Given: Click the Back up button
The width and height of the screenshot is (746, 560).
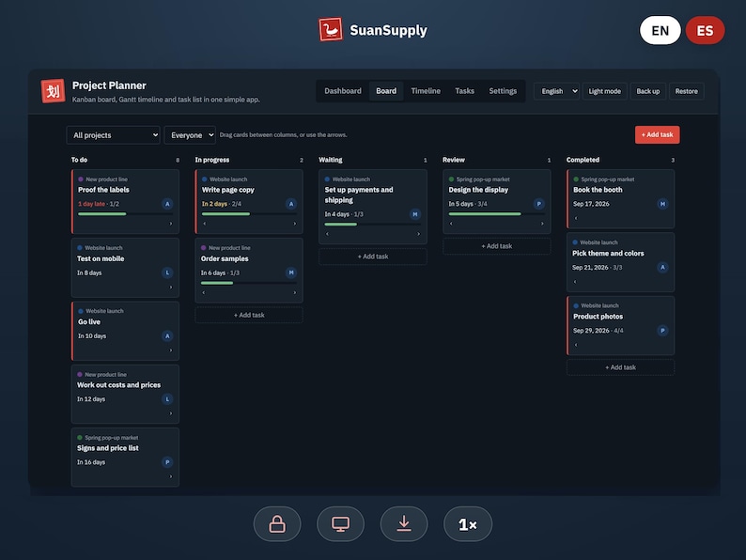Looking at the screenshot, I should [x=648, y=91].
